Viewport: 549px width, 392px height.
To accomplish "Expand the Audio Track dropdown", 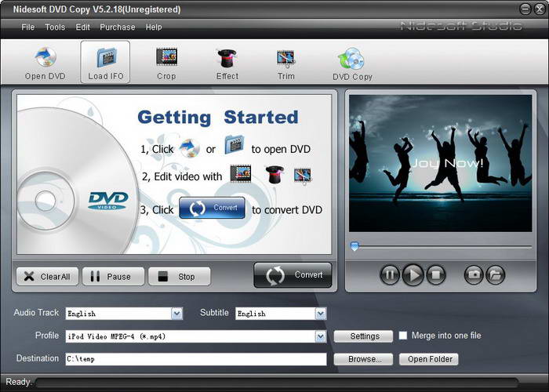I will tap(176, 314).
